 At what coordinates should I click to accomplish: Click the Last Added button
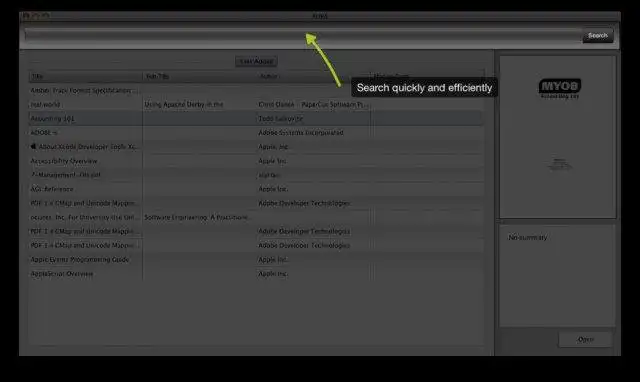[256, 61]
